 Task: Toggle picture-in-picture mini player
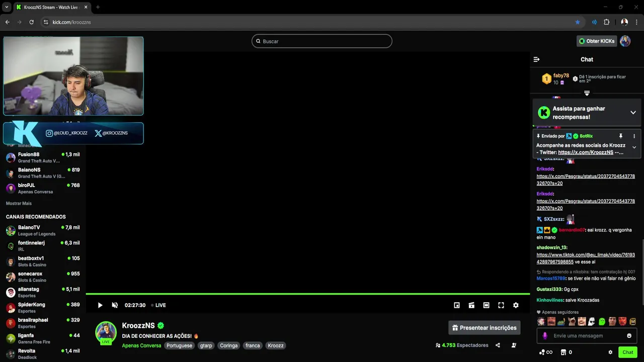pyautogui.click(x=457, y=305)
